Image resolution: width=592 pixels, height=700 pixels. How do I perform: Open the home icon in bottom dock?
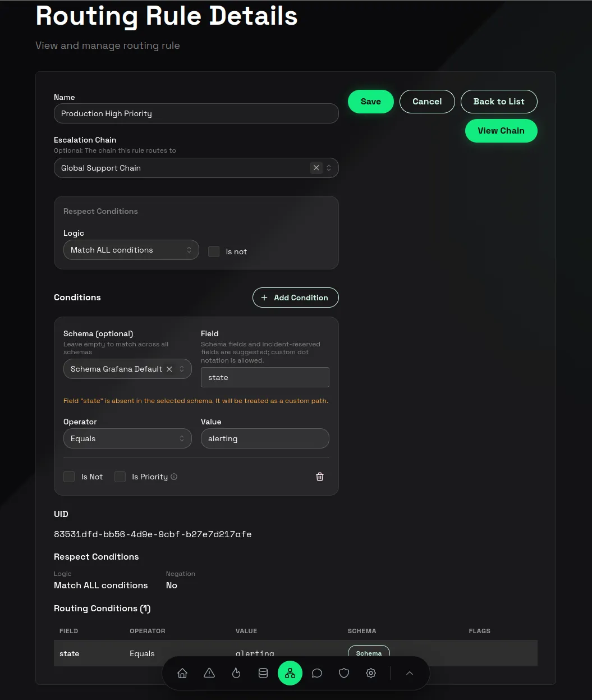pos(182,673)
